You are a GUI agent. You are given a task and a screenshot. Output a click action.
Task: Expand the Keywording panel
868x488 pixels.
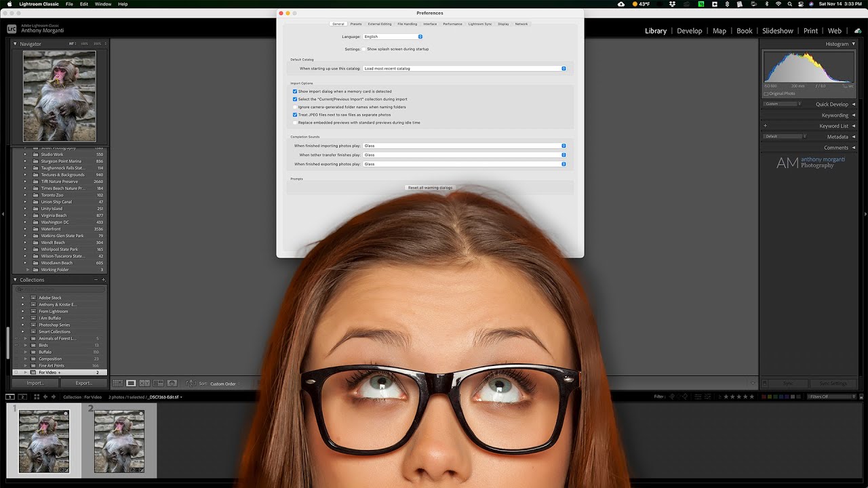[853, 115]
